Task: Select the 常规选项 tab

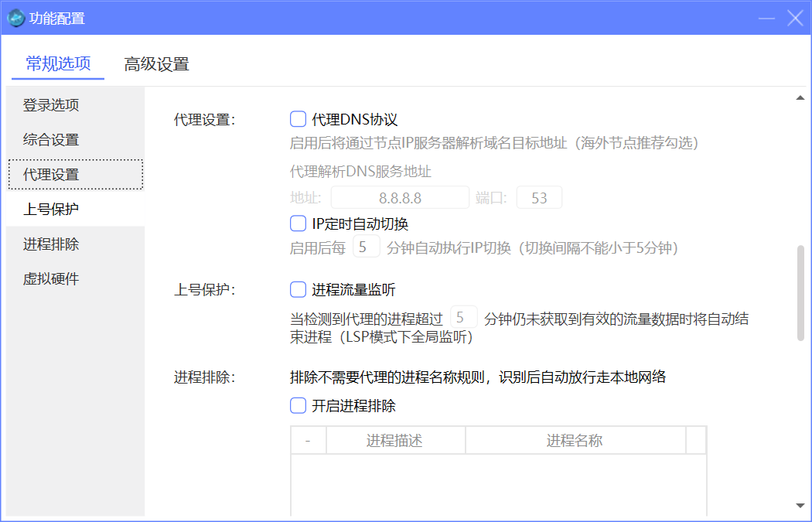Action: 58,64
